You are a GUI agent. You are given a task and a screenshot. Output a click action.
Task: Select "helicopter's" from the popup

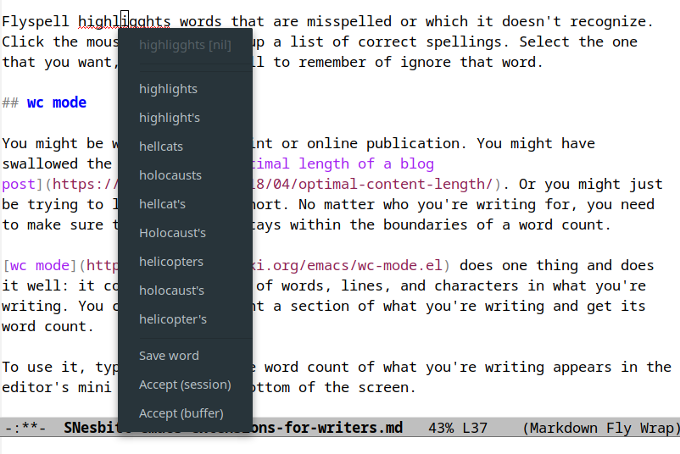173,320
